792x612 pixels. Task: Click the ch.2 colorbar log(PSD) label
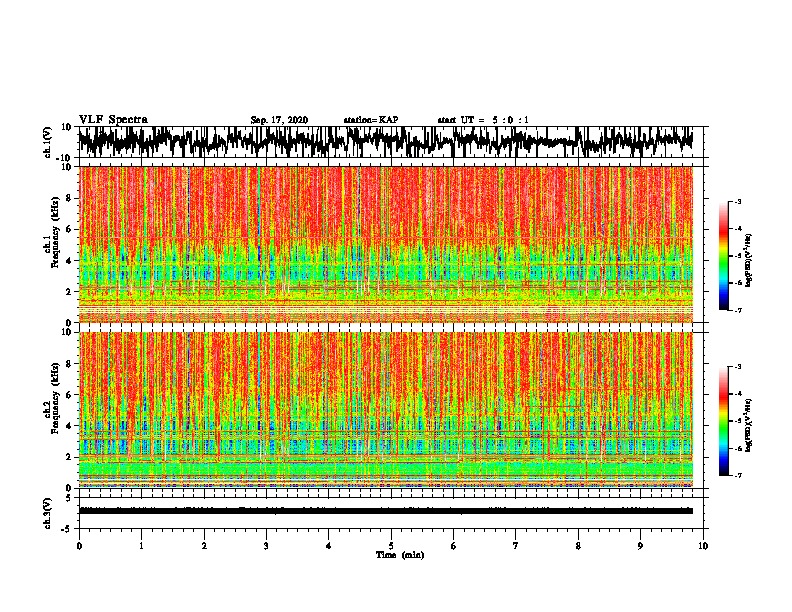749,425
